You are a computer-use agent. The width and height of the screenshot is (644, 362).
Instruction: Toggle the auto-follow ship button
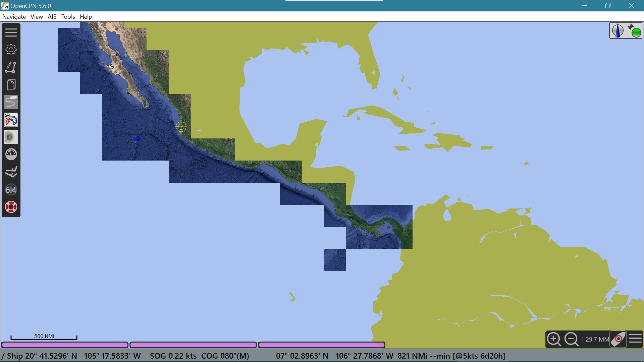(x=618, y=339)
